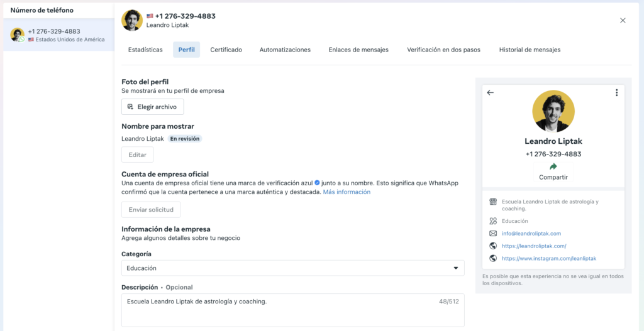Click the info@leandroliptak.com email link

coord(531,234)
